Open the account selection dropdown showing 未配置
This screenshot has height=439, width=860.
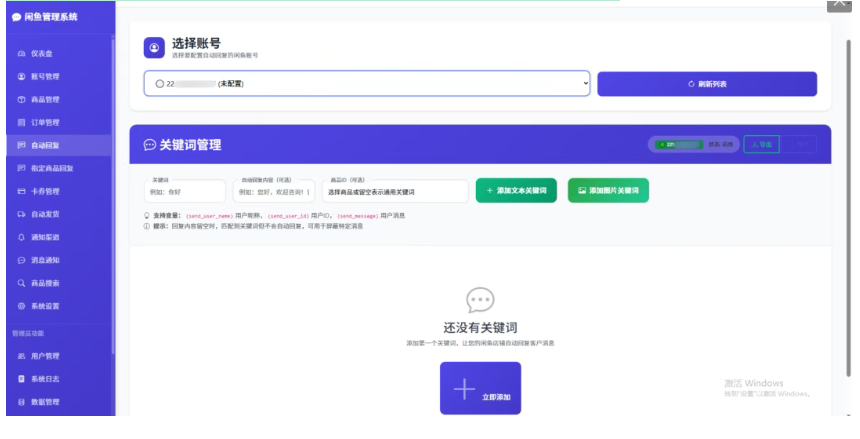tap(367, 83)
